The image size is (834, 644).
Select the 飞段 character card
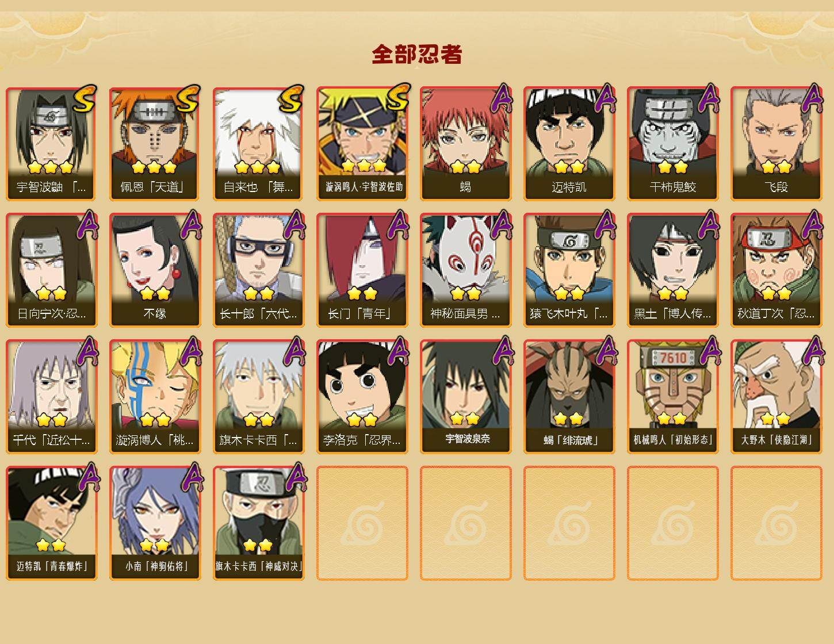pos(776,144)
